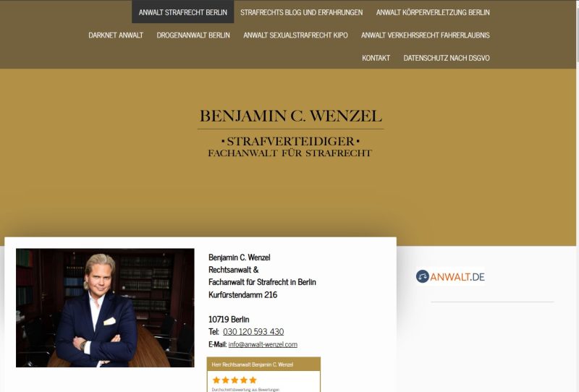The height and width of the screenshot is (392, 579).
Task: Select Darknet Anwalt menu entry
Action: tap(116, 35)
